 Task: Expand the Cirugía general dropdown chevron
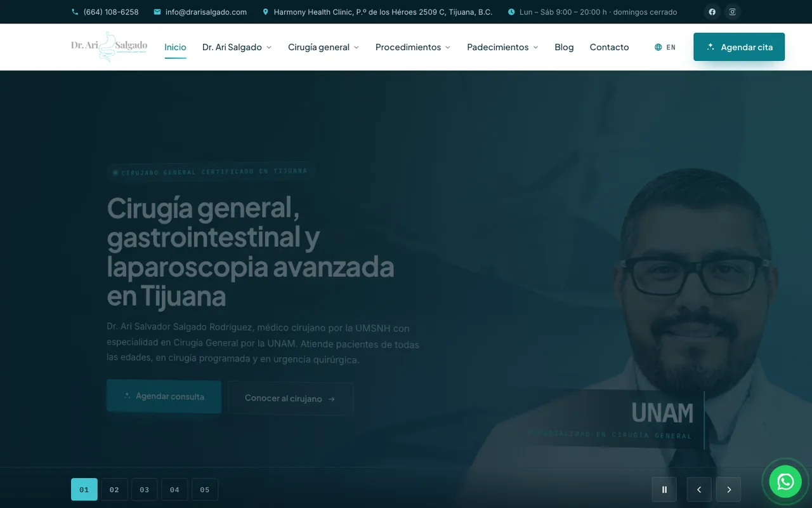click(x=357, y=48)
